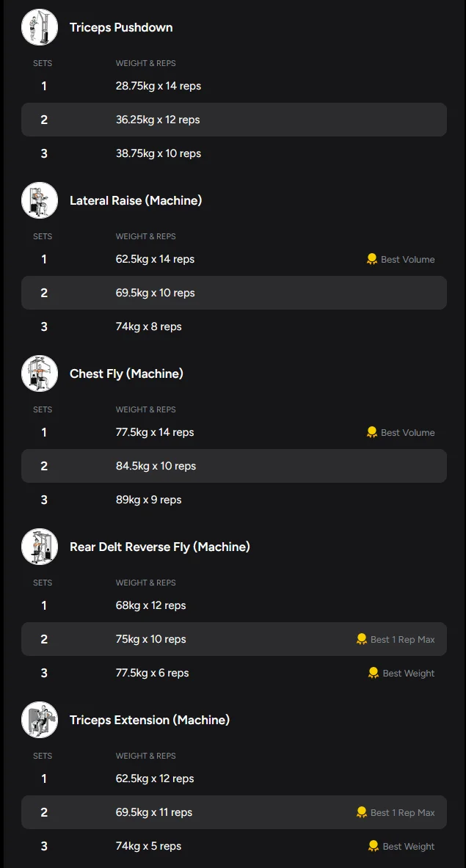Select the 38.75kg x 10 reps set
The width and height of the screenshot is (466, 868).
(159, 153)
